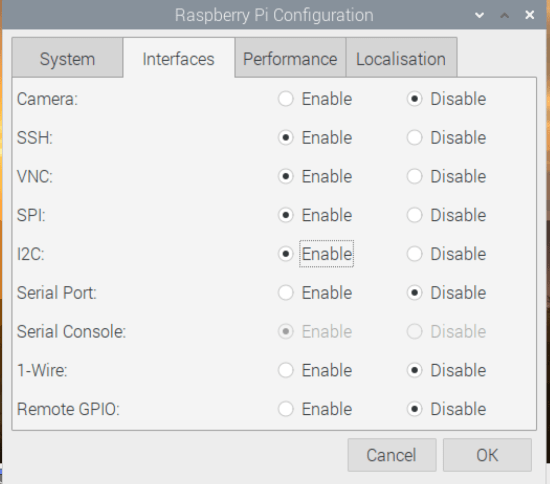Click the Raspberry Pi Configuration title text
This screenshot has height=484, width=550.
click(x=274, y=15)
